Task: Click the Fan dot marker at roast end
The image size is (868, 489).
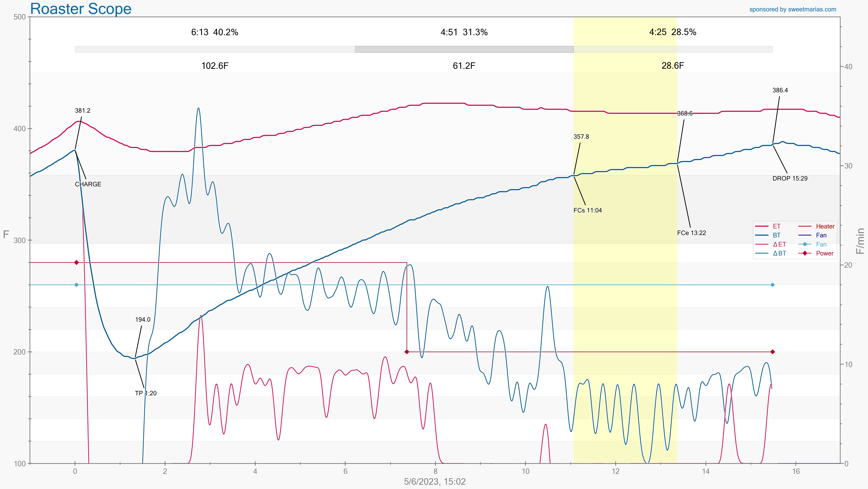Action: (x=773, y=285)
